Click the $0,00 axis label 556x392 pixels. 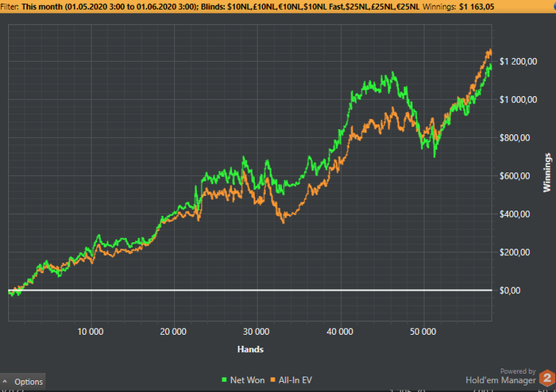pyautogui.click(x=510, y=290)
